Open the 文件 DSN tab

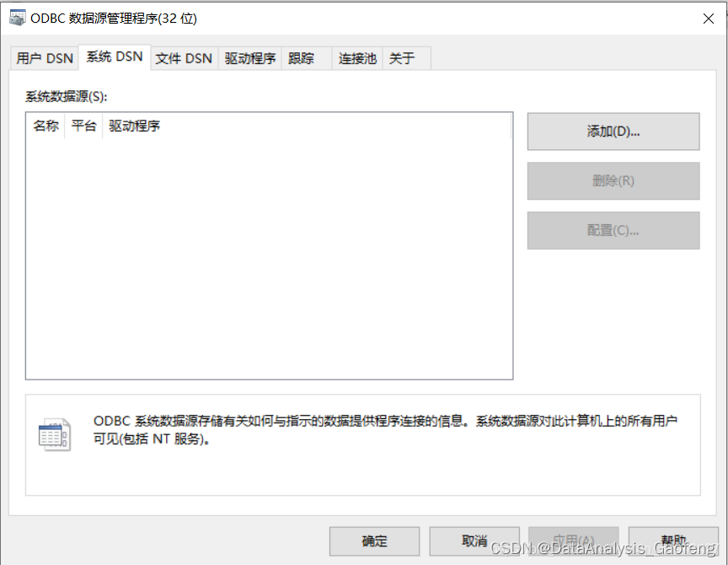184,58
